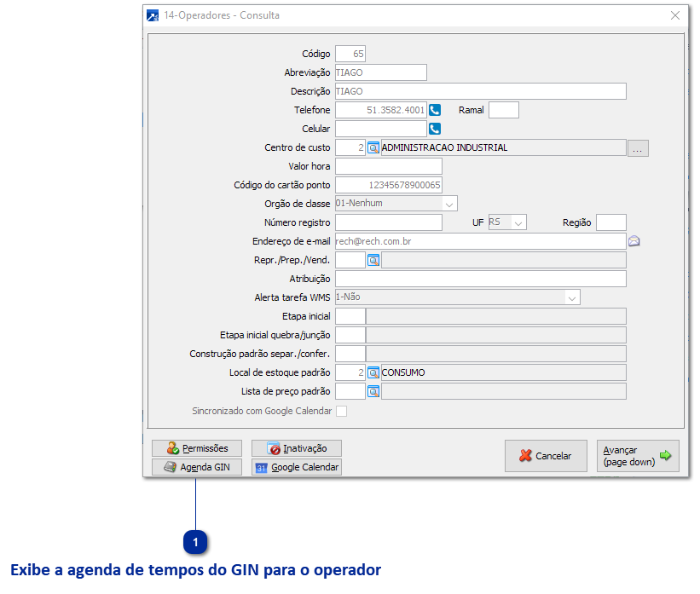This screenshot has height=594, width=700.
Task: Click the Valor hora field
Action: point(389,166)
